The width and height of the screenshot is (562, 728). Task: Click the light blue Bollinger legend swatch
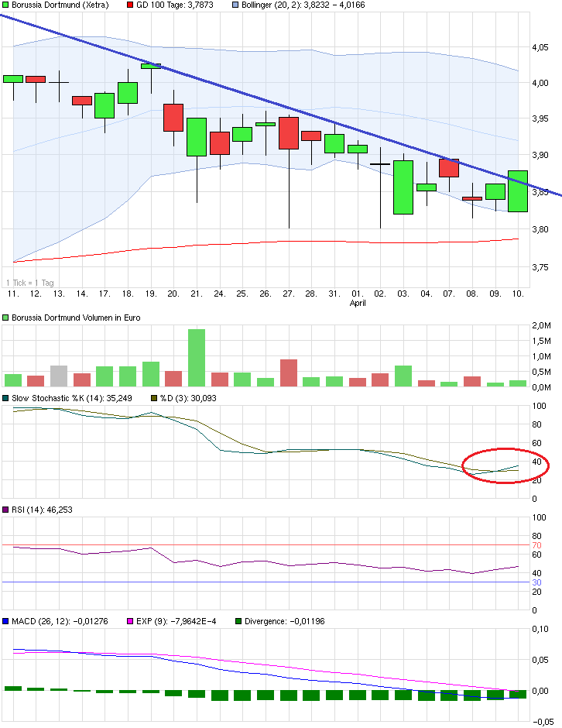tap(235, 5)
